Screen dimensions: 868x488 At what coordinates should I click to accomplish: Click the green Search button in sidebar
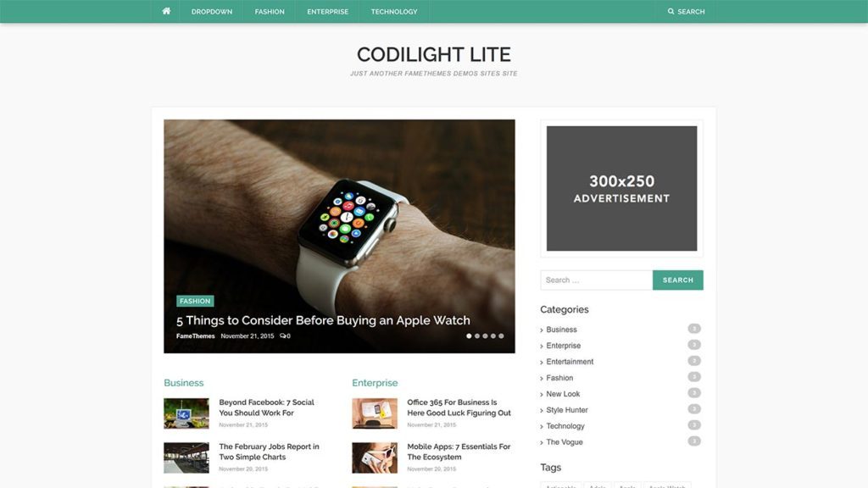(x=677, y=280)
